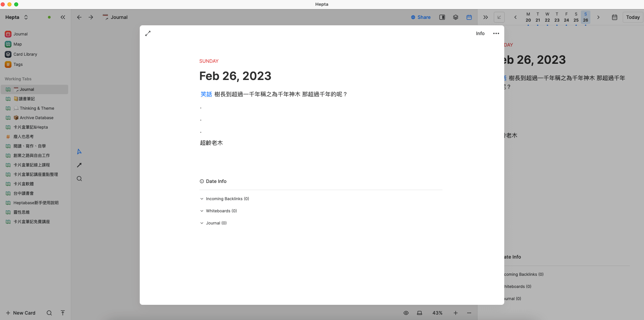Toggle the journal calendar panel icon

469,17
